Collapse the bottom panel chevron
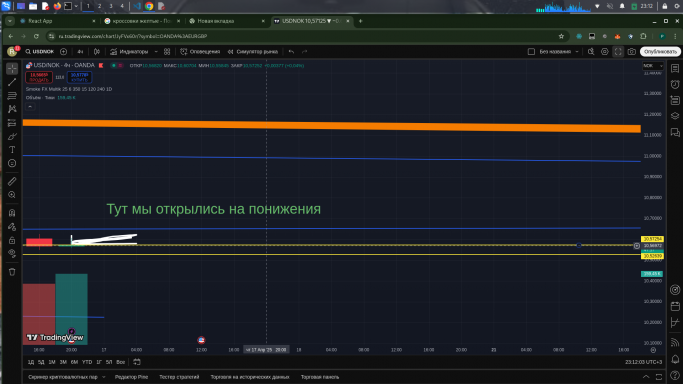 tap(646, 377)
